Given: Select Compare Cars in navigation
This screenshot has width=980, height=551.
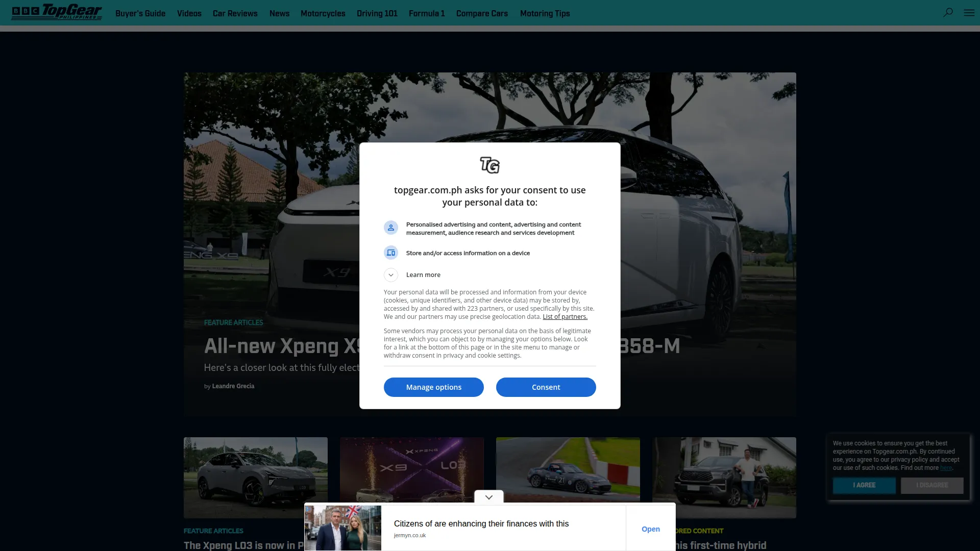Looking at the screenshot, I should [x=482, y=13].
